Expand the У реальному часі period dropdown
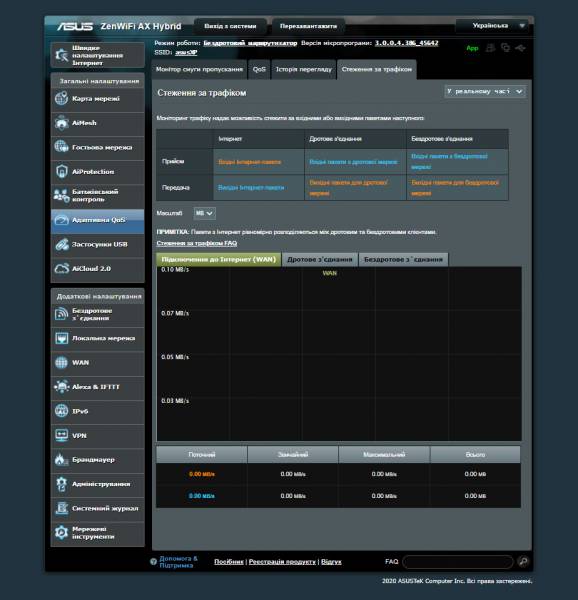This screenshot has width=578, height=600. (x=485, y=91)
